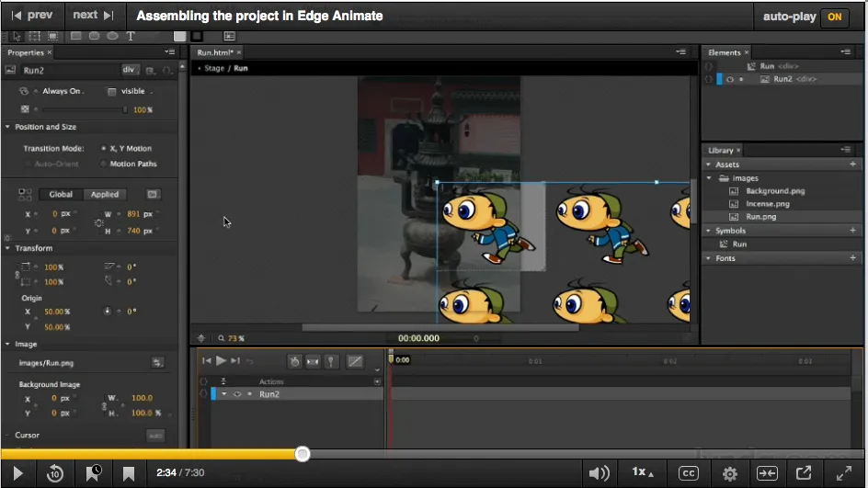The width and height of the screenshot is (868, 488).
Task: Open the easing curve button
Action: tap(355, 361)
